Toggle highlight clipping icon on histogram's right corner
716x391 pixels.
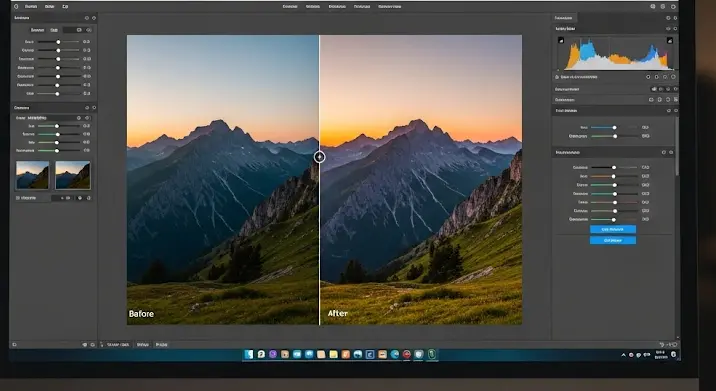pyautogui.click(x=669, y=40)
